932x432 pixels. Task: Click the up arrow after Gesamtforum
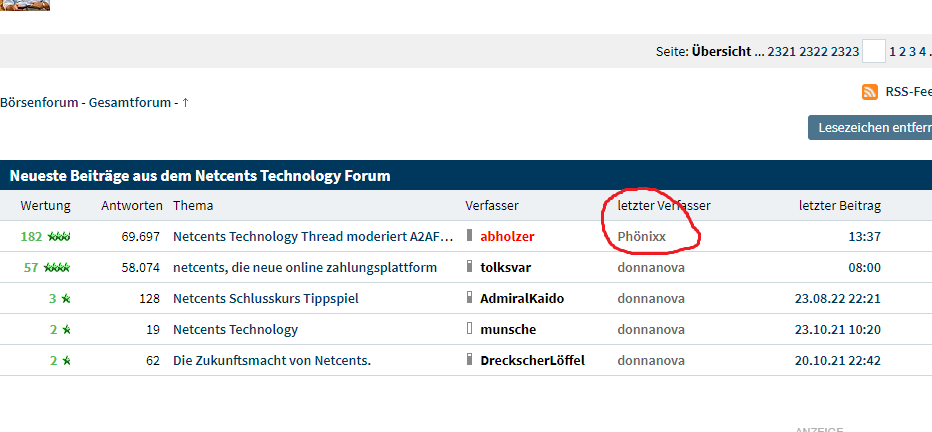[185, 102]
